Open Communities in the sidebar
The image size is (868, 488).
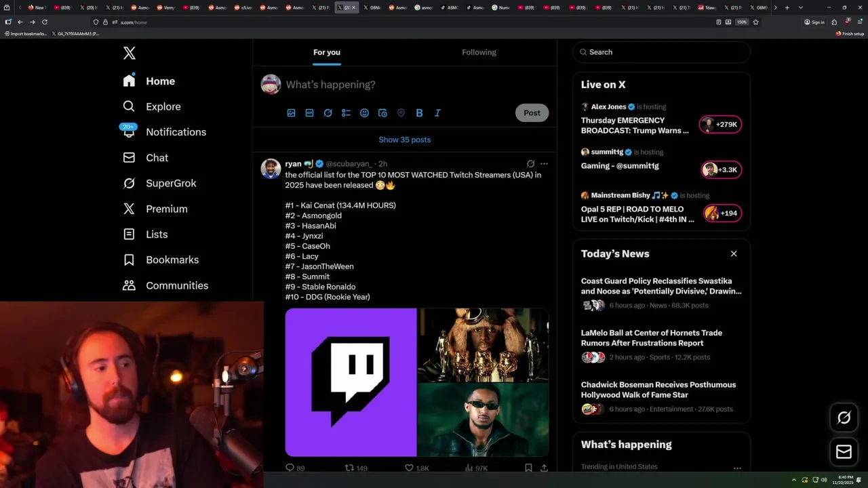pos(165,285)
